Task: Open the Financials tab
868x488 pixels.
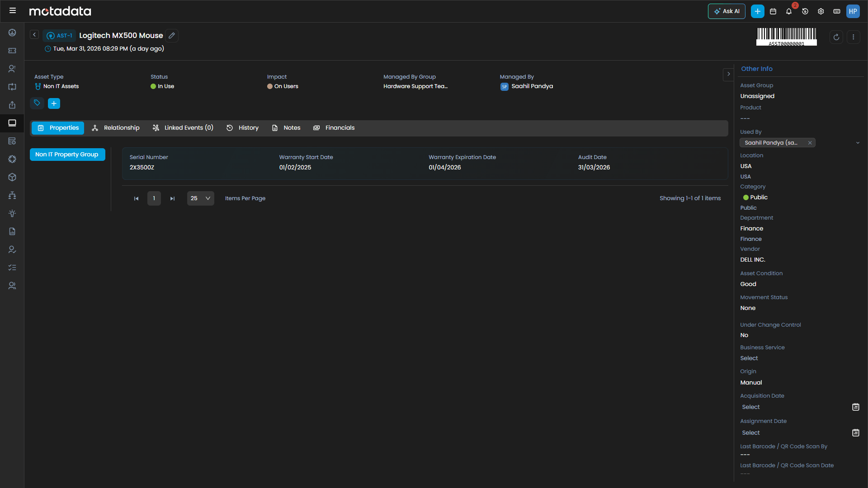Action: [x=334, y=128]
